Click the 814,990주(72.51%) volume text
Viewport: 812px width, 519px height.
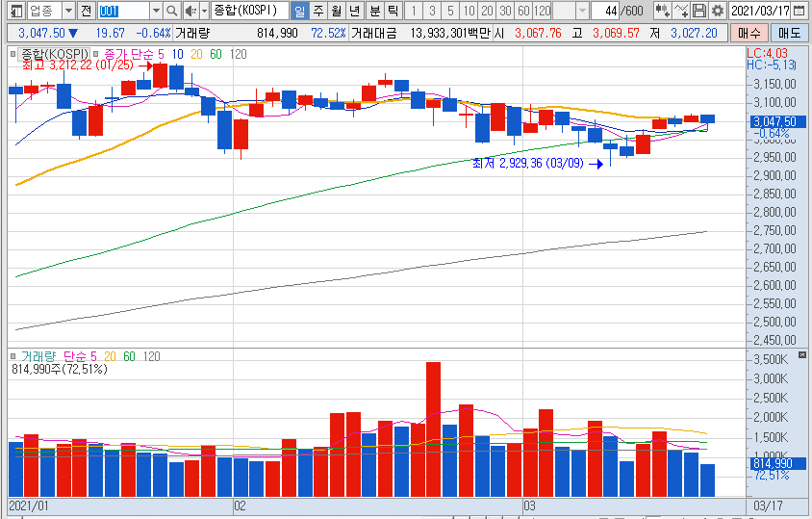pyautogui.click(x=60, y=369)
